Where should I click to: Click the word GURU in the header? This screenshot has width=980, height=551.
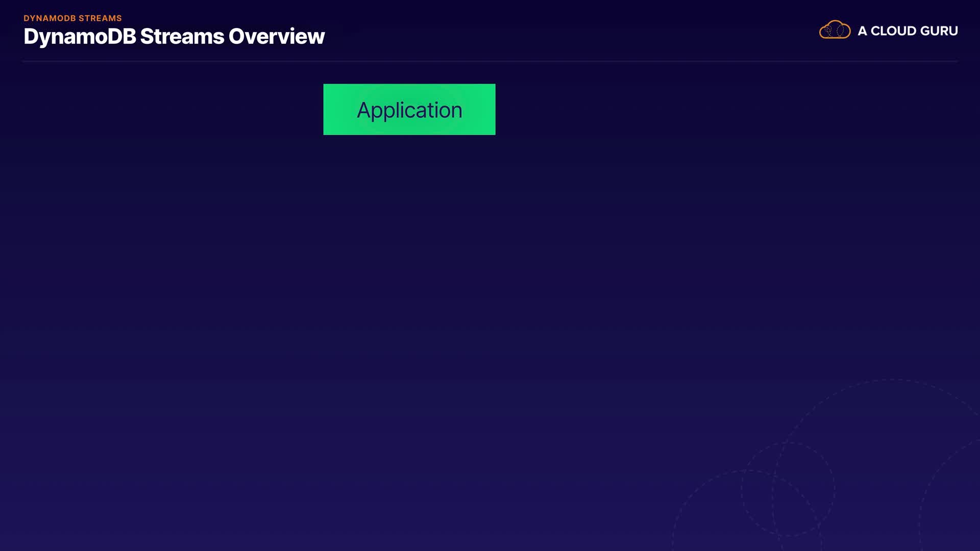click(939, 31)
